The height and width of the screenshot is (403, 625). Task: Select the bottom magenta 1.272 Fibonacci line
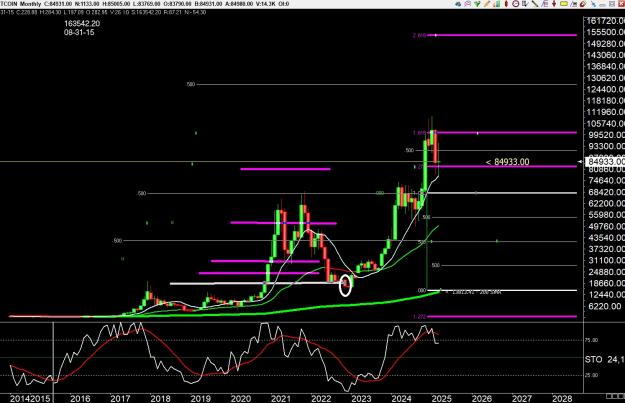[502, 317]
